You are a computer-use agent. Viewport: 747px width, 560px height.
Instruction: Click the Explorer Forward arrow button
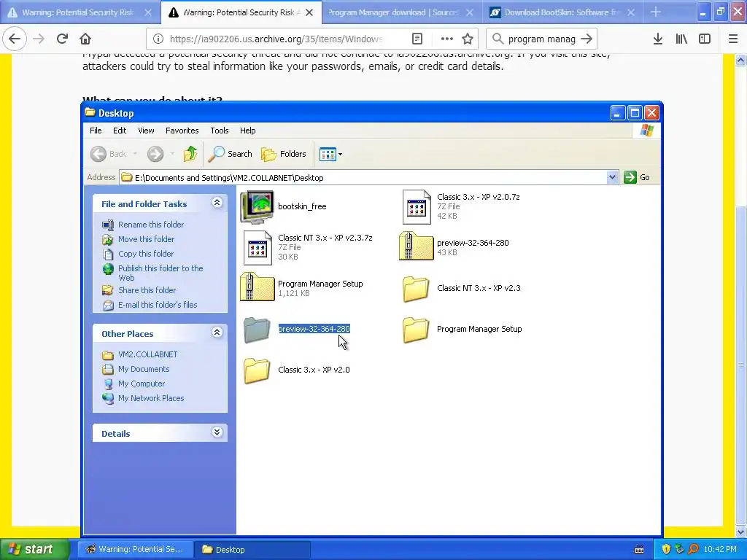click(x=155, y=154)
